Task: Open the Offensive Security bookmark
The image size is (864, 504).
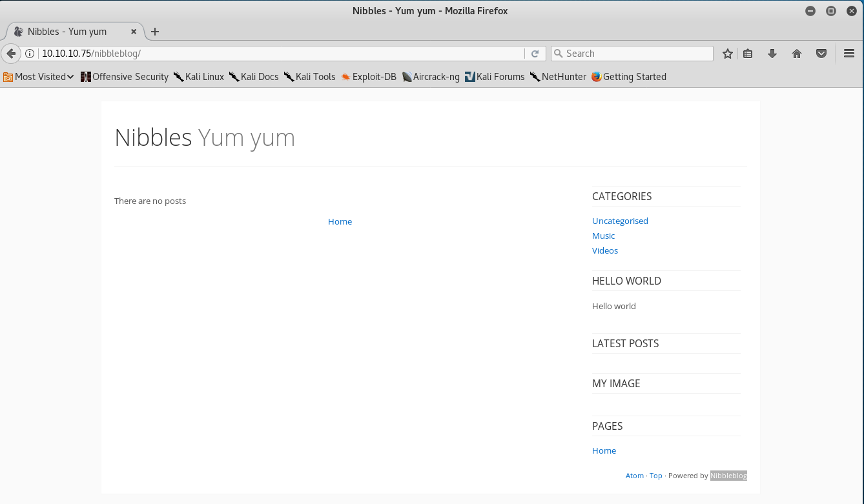Action: [125, 77]
